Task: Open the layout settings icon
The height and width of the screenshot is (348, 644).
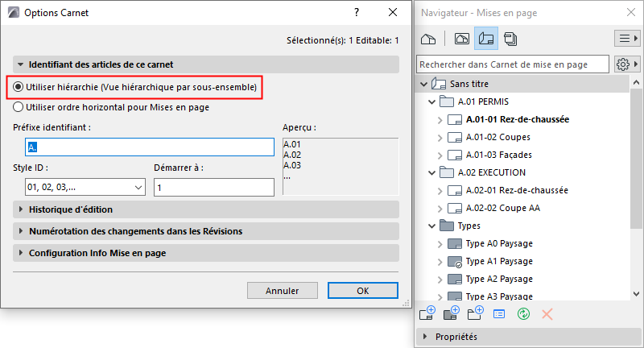Action: tap(499, 313)
